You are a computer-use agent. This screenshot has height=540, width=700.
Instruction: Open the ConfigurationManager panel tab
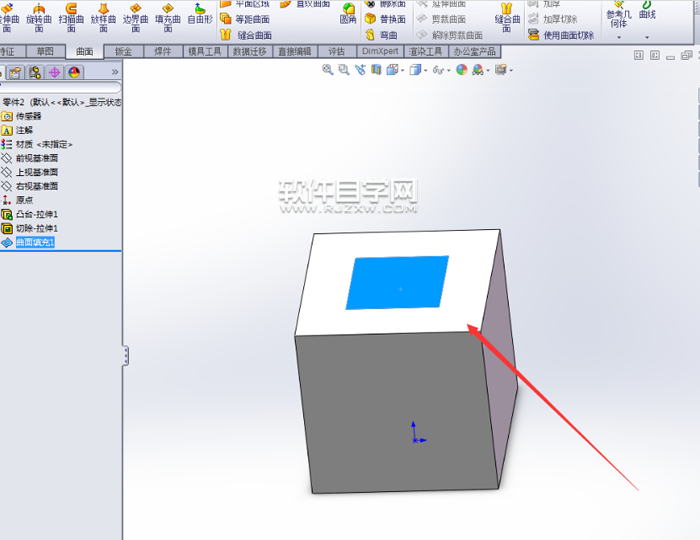pyautogui.click(x=35, y=72)
